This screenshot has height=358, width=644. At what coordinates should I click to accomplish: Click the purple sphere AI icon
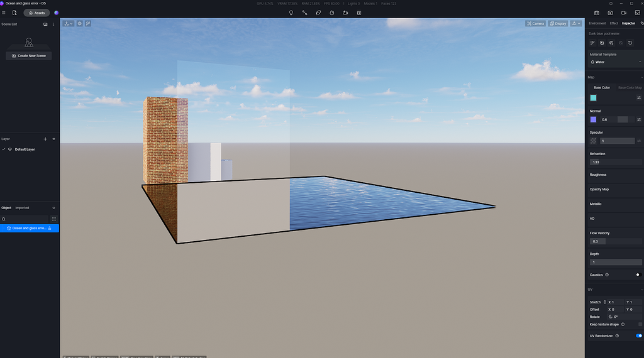click(x=56, y=13)
